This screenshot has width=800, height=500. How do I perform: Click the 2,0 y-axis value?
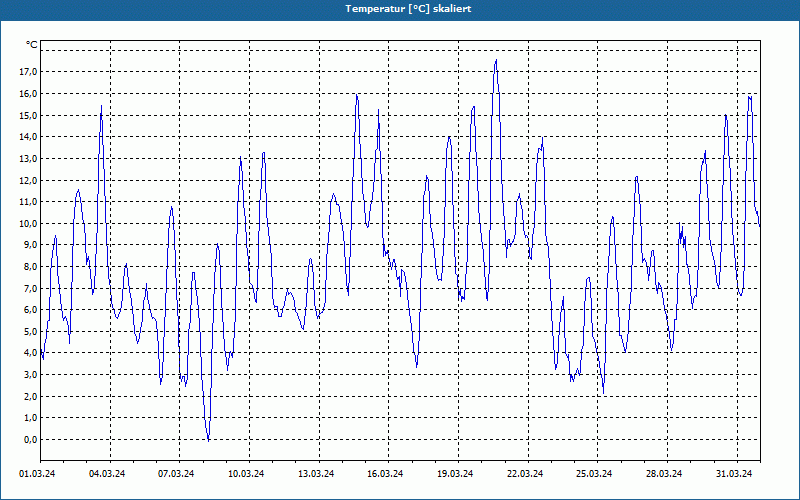[30, 396]
